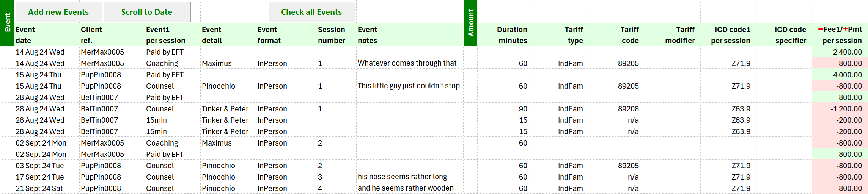Click the Event date column header

(25, 35)
